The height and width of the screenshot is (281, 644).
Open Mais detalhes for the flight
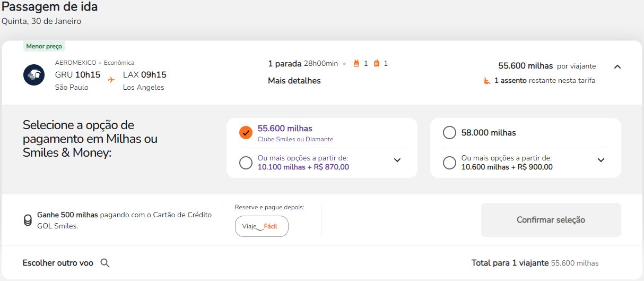(294, 81)
